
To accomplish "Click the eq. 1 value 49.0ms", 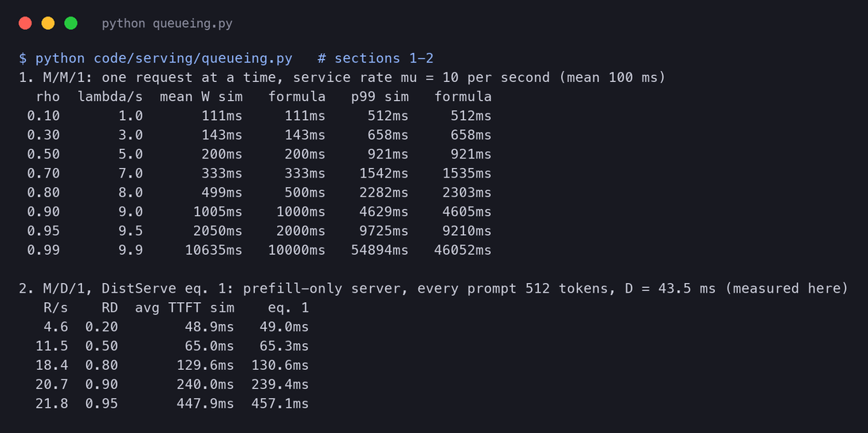I will (x=284, y=327).
